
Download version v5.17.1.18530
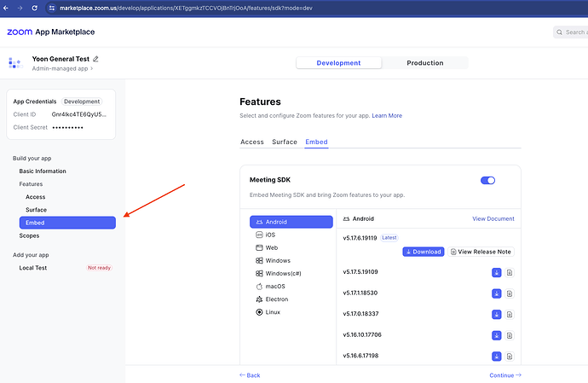[497, 293]
